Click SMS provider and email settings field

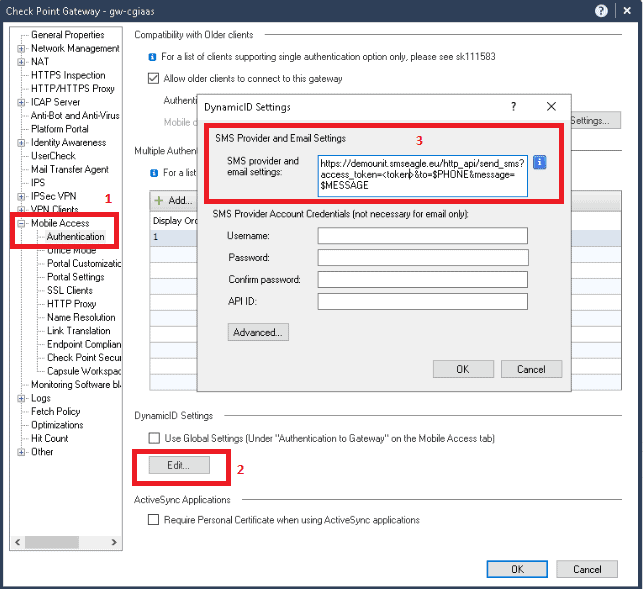pyautogui.click(x=422, y=176)
